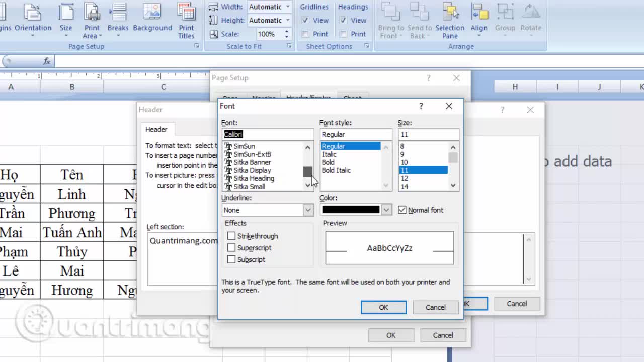Open the Width Automatic dropdown

(x=288, y=7)
